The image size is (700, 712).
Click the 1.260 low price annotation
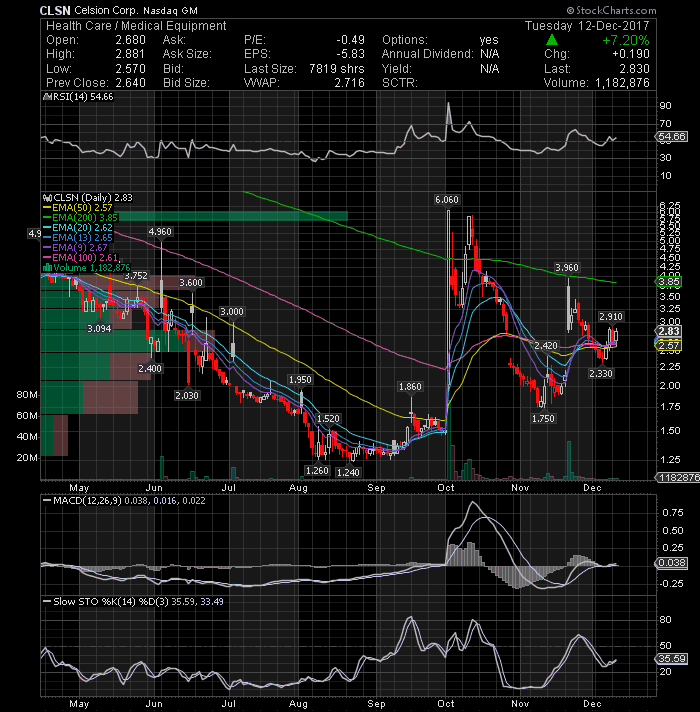pyautogui.click(x=317, y=470)
